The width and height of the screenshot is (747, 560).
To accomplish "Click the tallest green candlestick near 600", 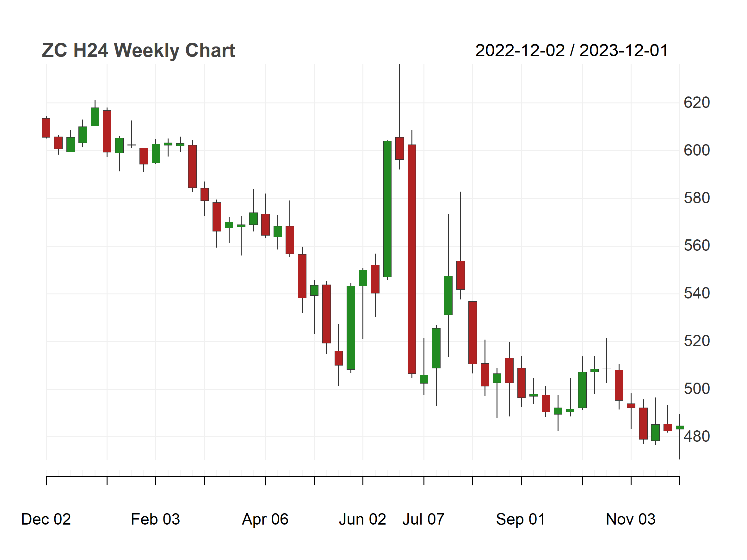I will coord(387,209).
